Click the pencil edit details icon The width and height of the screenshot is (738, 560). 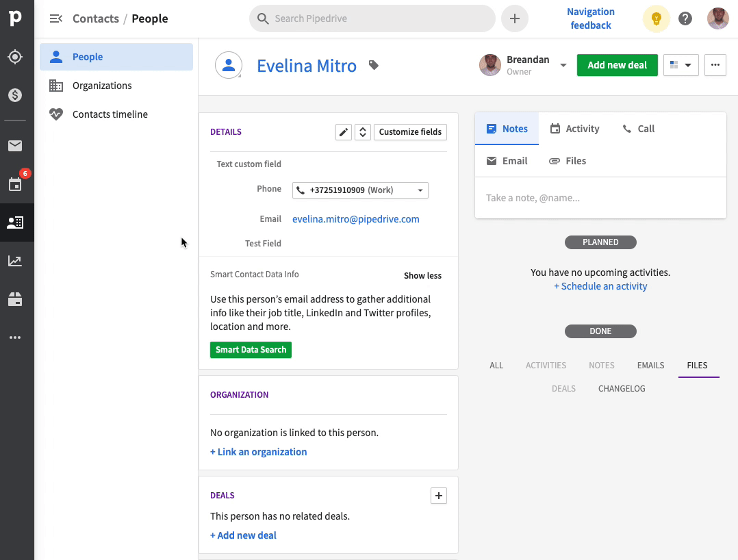coord(344,132)
